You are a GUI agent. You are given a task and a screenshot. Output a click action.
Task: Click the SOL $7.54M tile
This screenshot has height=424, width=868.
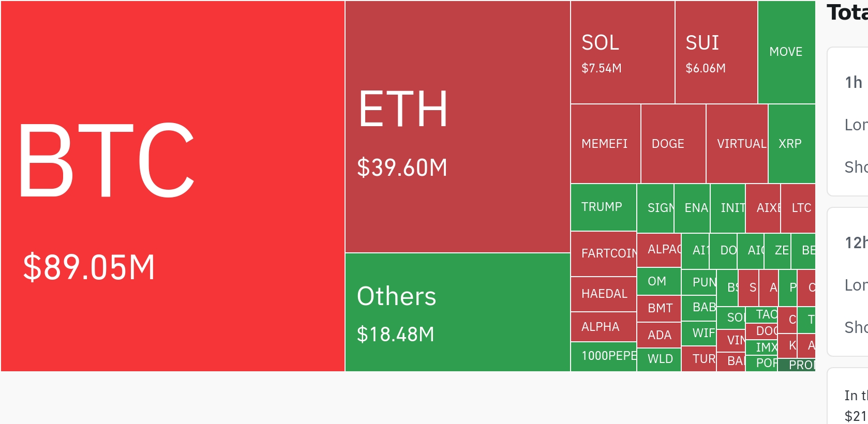click(x=622, y=52)
